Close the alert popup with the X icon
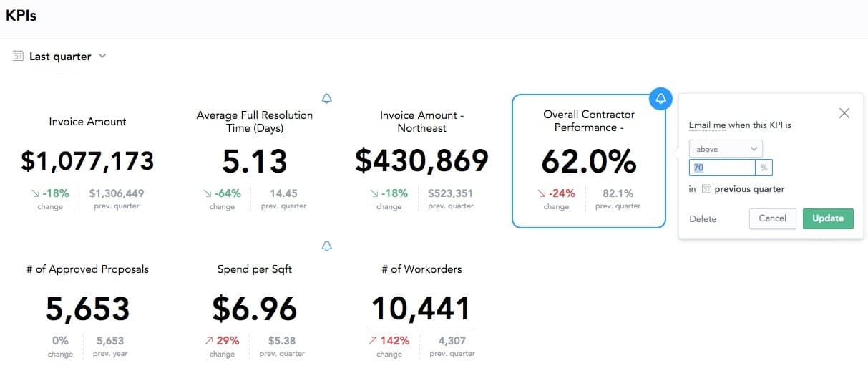868x376 pixels. point(844,113)
